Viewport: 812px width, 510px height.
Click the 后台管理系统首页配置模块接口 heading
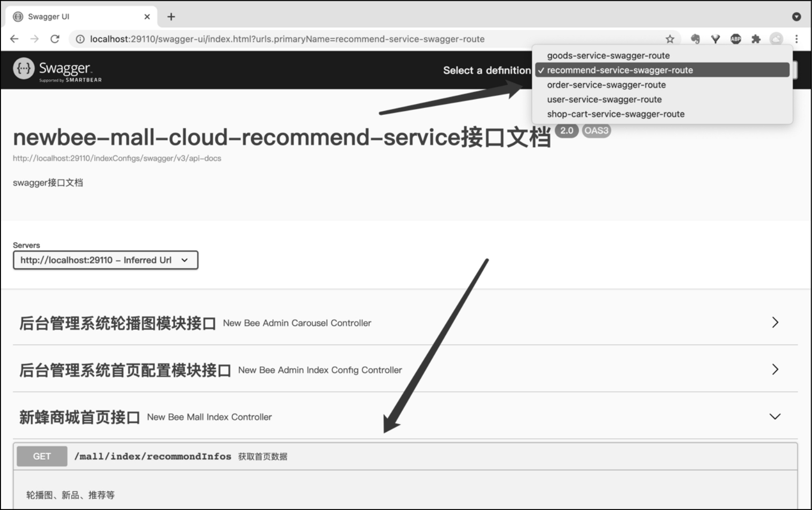[x=125, y=370]
